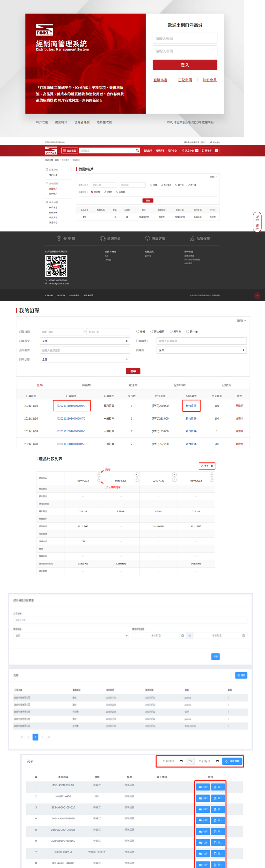Switch to 已取消 orders tab
The width and height of the screenshot is (265, 868).
[226, 385]
